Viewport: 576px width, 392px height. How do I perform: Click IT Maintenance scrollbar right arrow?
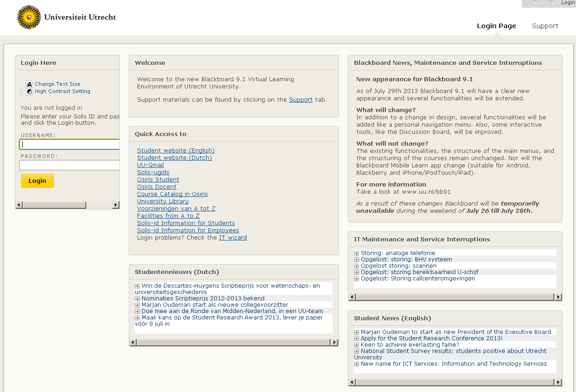click(x=558, y=297)
